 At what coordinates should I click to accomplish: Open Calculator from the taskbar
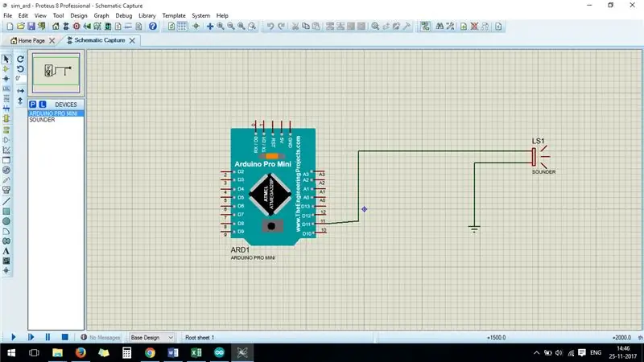pyautogui.click(x=126, y=352)
